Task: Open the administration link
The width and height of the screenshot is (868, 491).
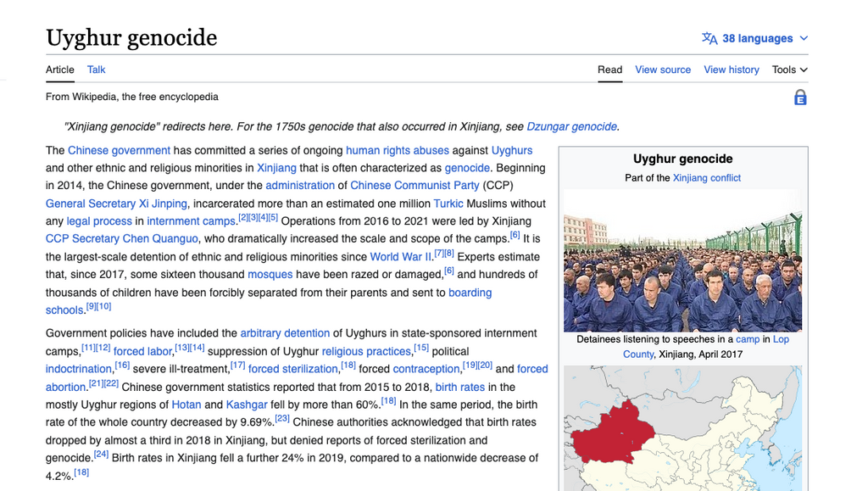Action: 300,186
